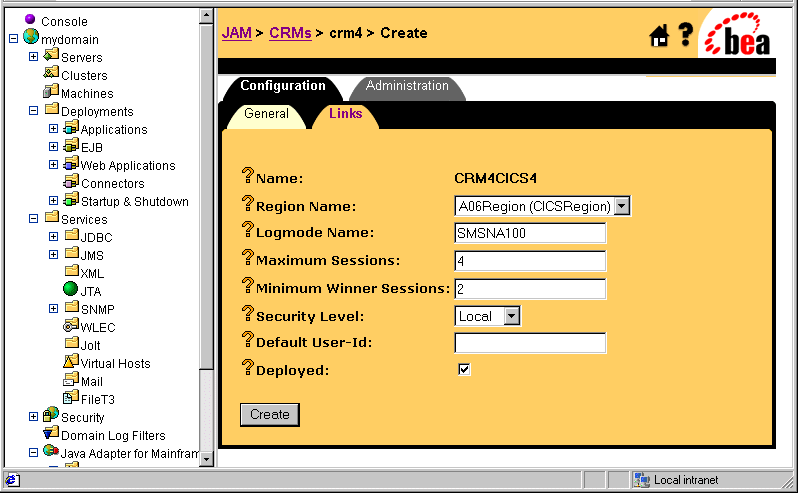Viewport: 798px width, 493px height.
Task: Click the FileT3 icon
Action: 71,397
